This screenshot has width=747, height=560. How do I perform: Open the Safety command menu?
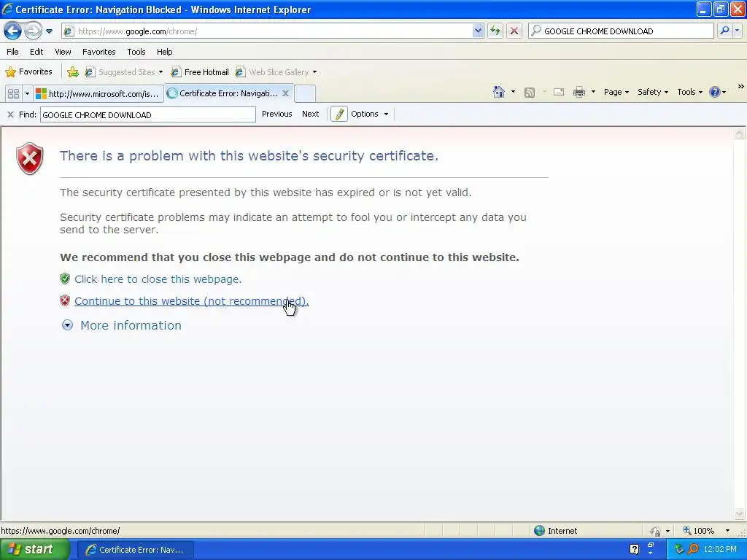(653, 92)
